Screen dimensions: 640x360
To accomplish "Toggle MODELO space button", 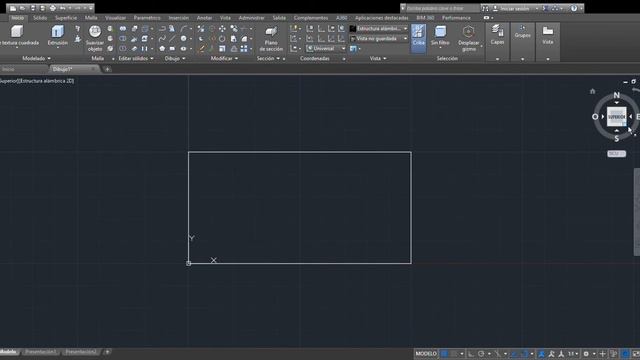I will 426,354.
